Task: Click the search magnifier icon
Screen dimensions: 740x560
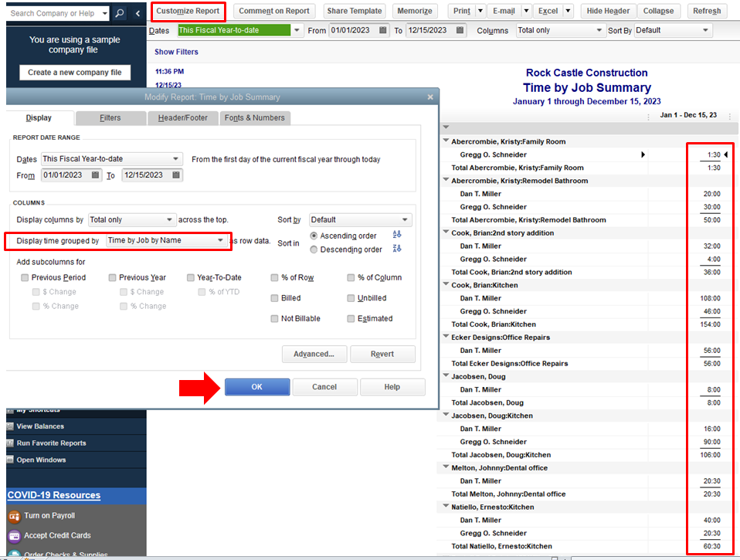Action: point(120,13)
